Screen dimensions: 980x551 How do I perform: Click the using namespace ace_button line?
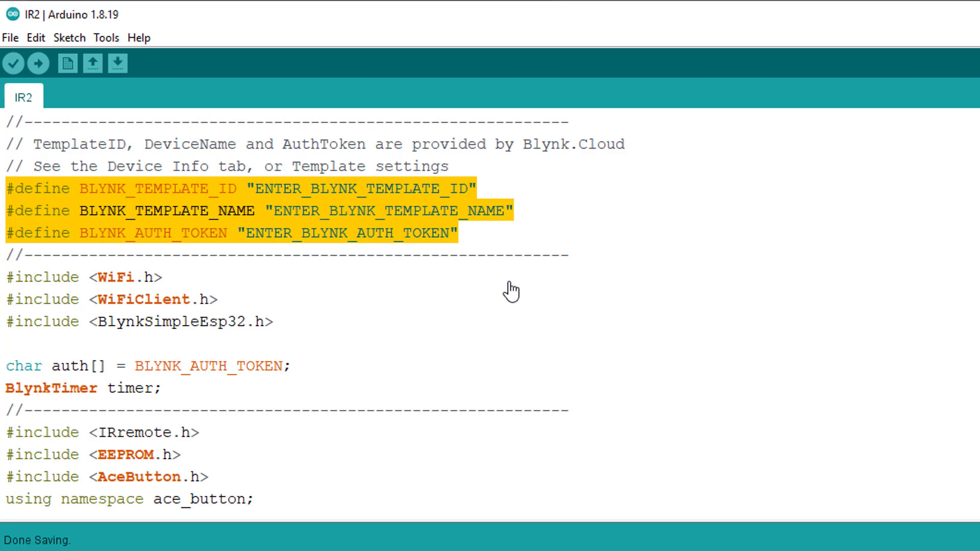coord(130,498)
